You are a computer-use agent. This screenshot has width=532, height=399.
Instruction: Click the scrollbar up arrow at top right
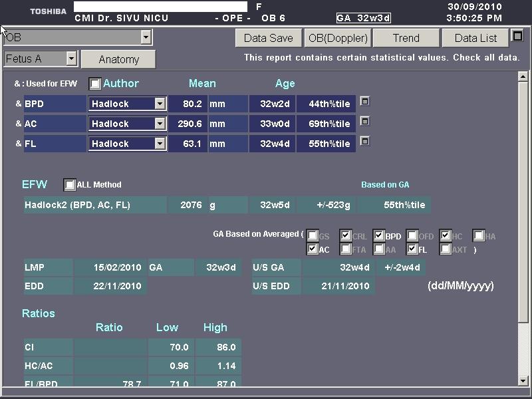(523, 77)
